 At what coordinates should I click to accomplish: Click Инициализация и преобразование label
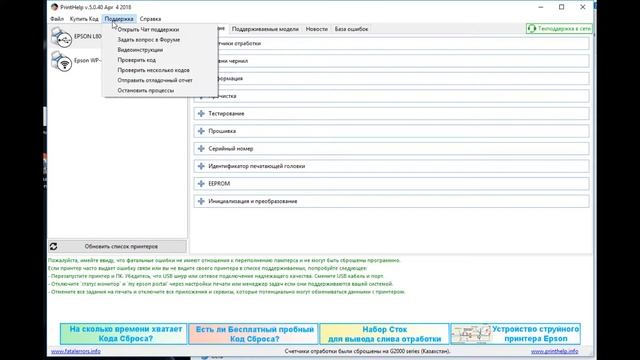tap(253, 201)
